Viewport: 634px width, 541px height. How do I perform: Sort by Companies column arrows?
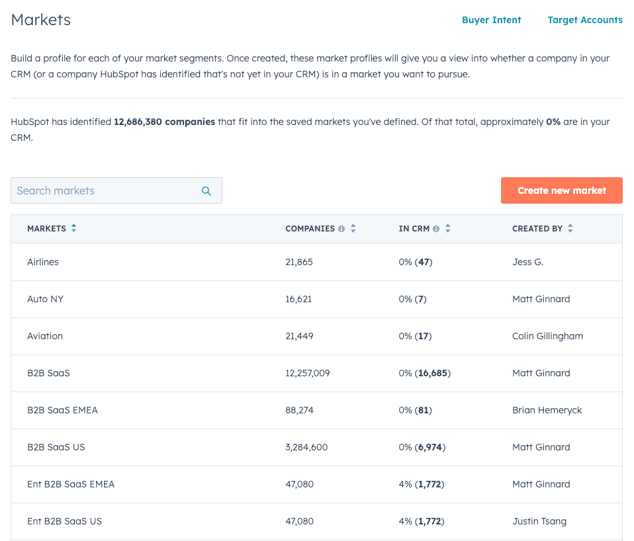(x=353, y=229)
